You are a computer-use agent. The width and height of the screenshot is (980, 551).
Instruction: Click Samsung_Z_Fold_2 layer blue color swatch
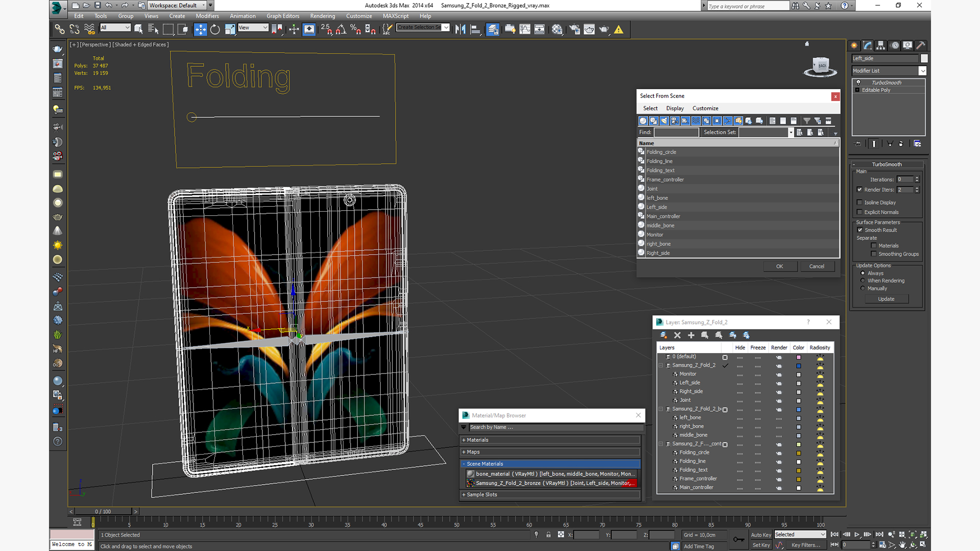799,366
